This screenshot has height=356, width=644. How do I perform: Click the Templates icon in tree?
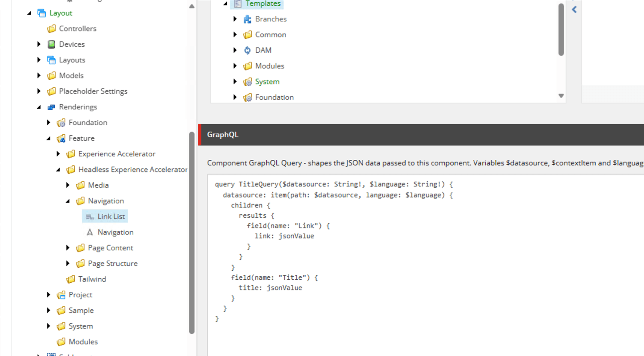pyautogui.click(x=238, y=4)
